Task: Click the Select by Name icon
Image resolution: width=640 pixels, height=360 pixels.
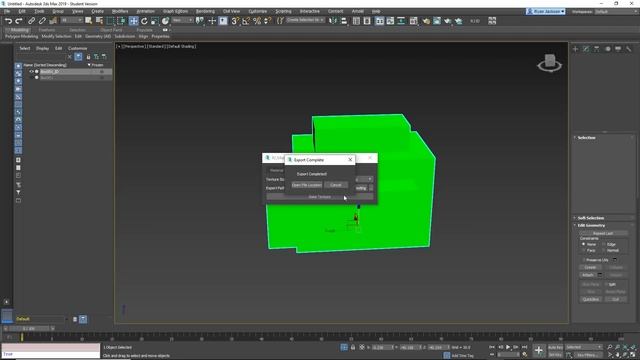Action: pos(99,20)
